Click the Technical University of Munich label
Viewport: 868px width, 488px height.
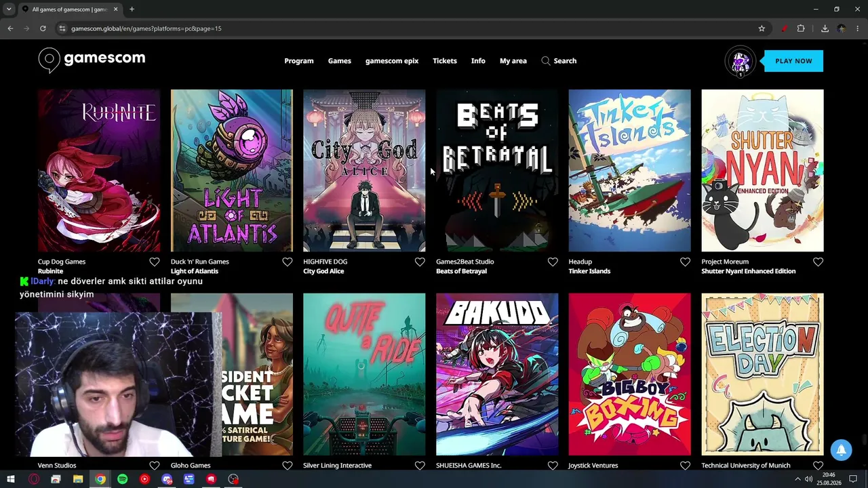click(746, 466)
